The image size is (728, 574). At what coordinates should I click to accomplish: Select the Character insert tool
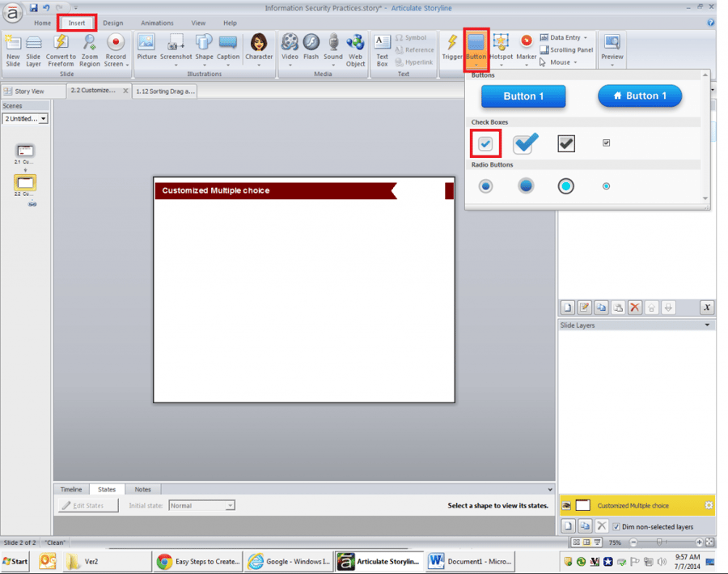tap(258, 49)
